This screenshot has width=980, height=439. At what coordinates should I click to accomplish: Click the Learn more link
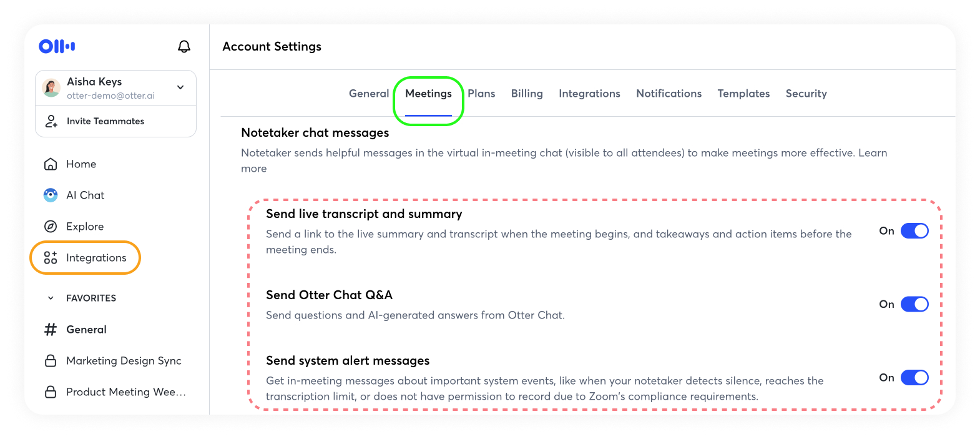tap(872, 153)
